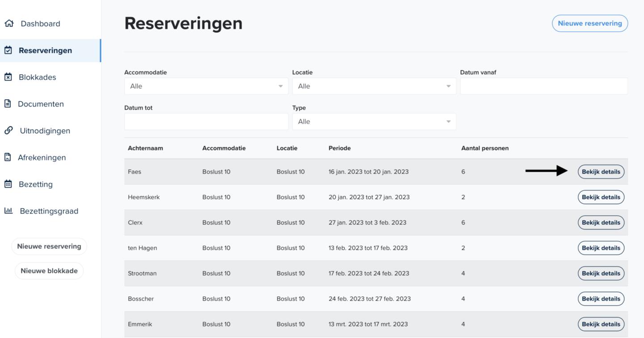This screenshot has height=338, width=644.
Task: Click the Bezetting calendar icon
Action: click(8, 184)
